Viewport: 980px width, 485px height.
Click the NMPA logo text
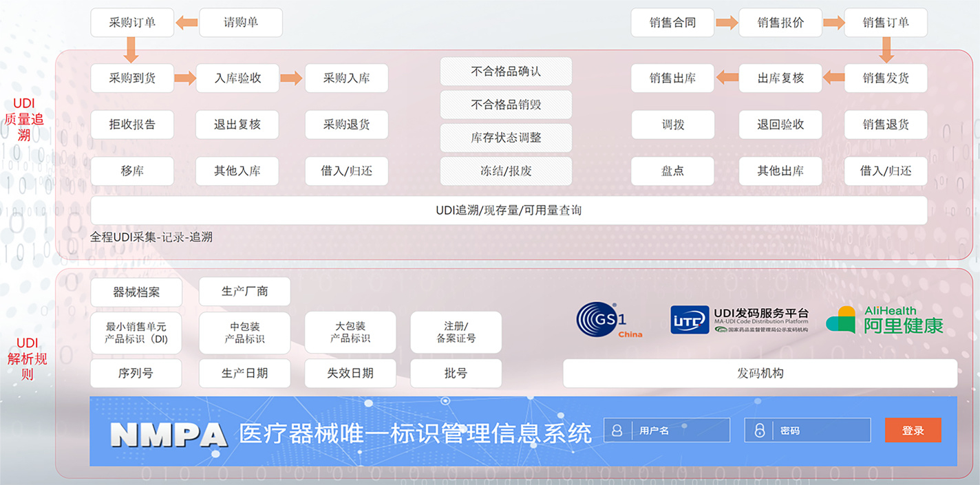[169, 434]
